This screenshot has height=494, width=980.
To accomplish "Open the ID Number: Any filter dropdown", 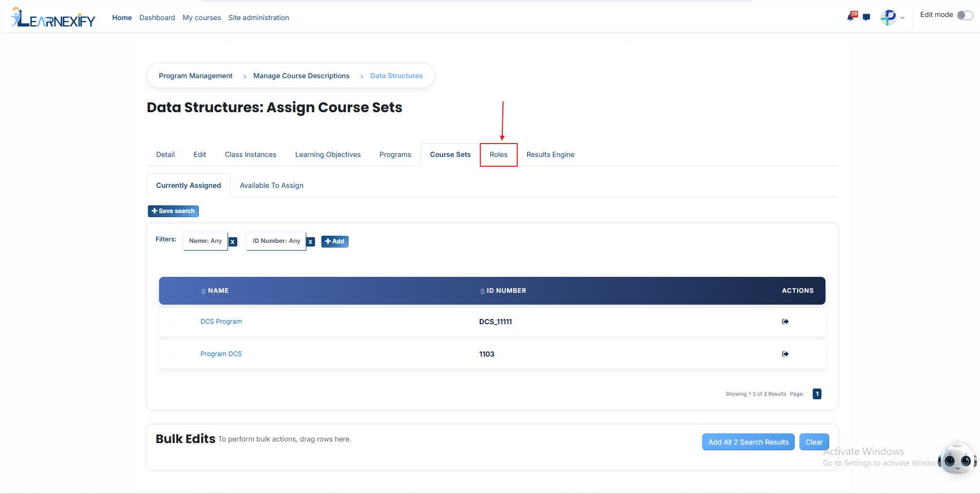I will coord(276,241).
